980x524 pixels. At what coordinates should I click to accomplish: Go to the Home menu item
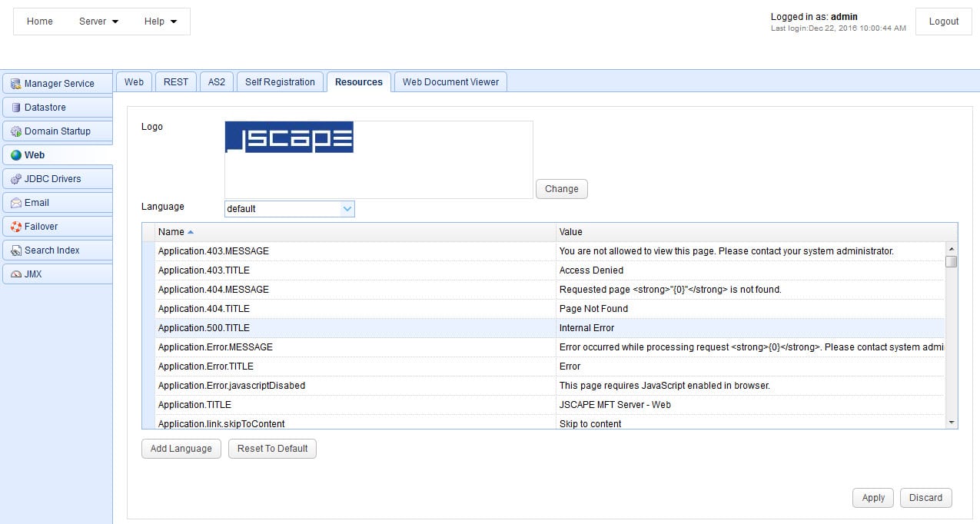pos(40,22)
